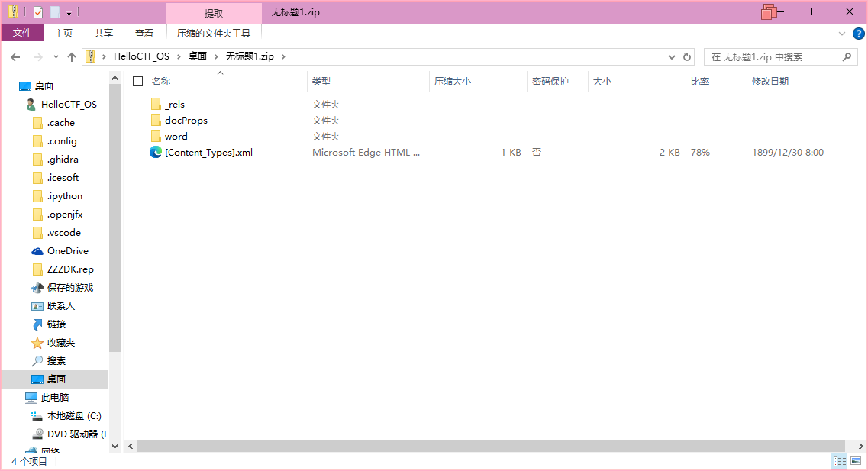Toggle the select-all items checkbox
Image resolution: width=868 pixels, height=471 pixels.
[x=138, y=81]
